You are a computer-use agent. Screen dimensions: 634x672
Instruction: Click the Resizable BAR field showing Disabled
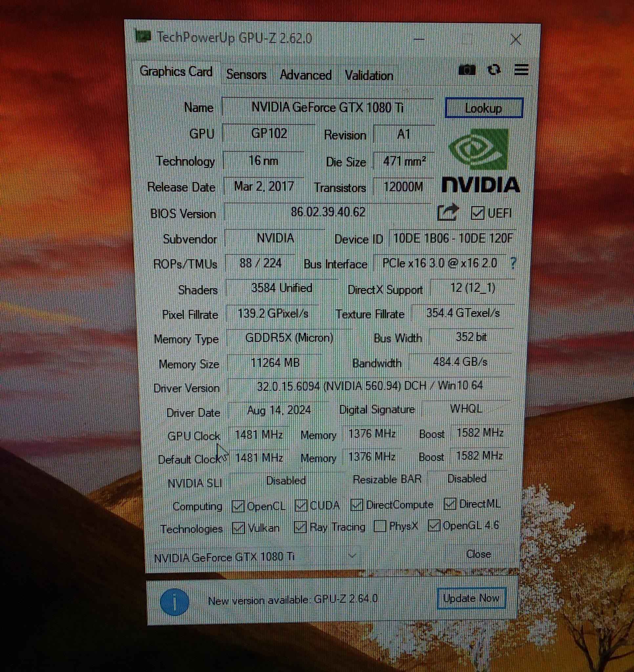coord(467,479)
